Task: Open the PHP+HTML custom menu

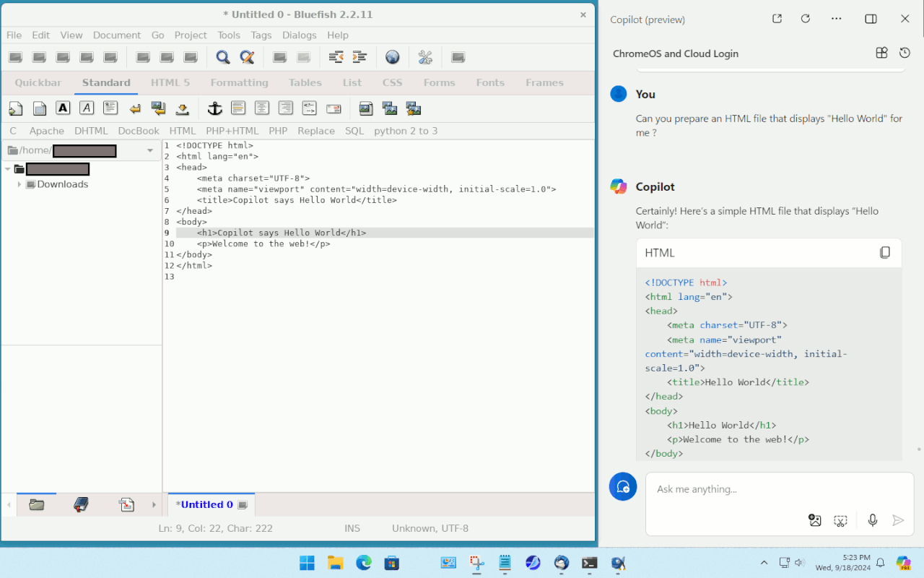Action: point(232,131)
